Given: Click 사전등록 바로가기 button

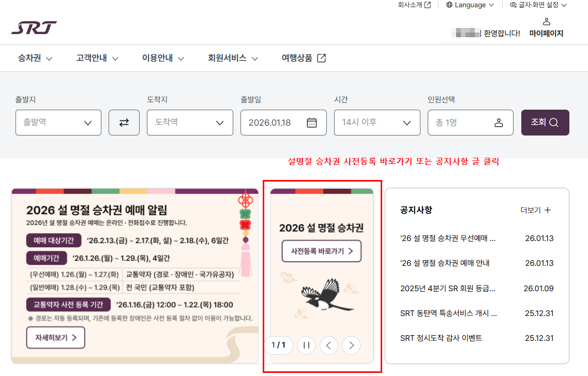Looking at the screenshot, I should 322,251.
